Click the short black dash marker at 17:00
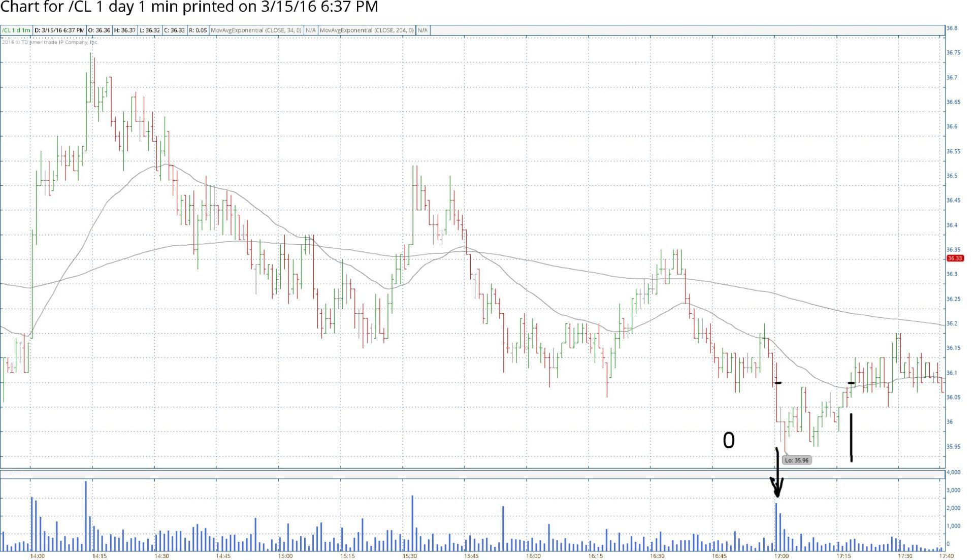Image resolution: width=975 pixels, height=560 pixels. [778, 383]
